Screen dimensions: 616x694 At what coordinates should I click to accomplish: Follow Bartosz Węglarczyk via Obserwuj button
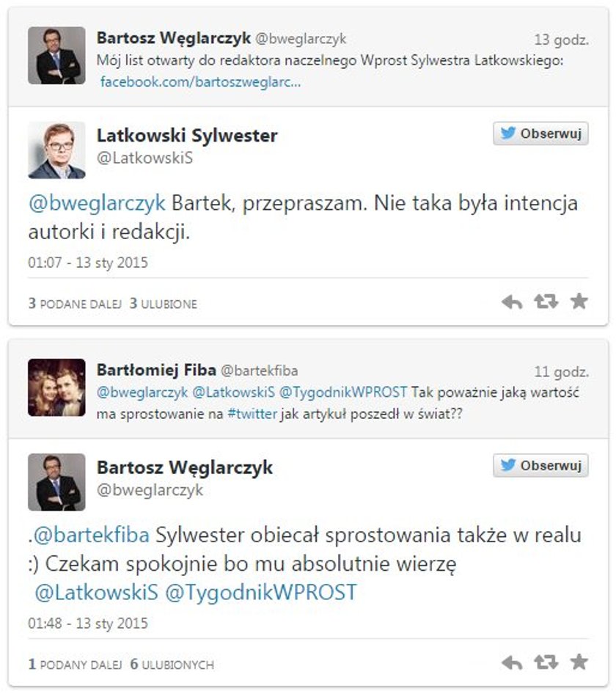pyautogui.click(x=540, y=465)
